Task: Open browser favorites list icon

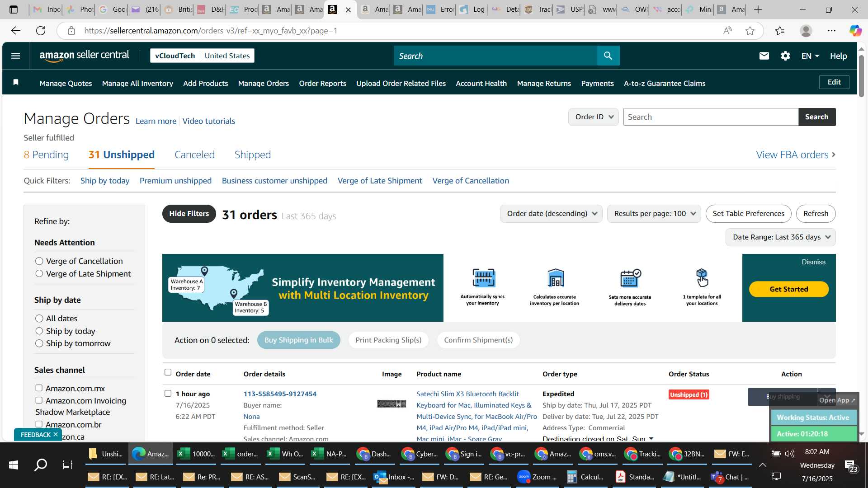Action: coord(780,31)
